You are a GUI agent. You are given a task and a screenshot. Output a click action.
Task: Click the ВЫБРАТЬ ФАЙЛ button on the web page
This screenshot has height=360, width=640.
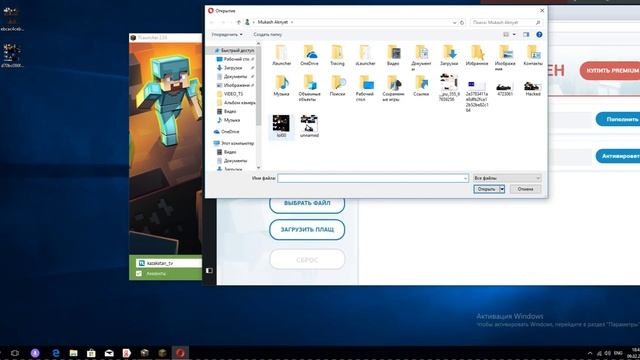coord(307,203)
